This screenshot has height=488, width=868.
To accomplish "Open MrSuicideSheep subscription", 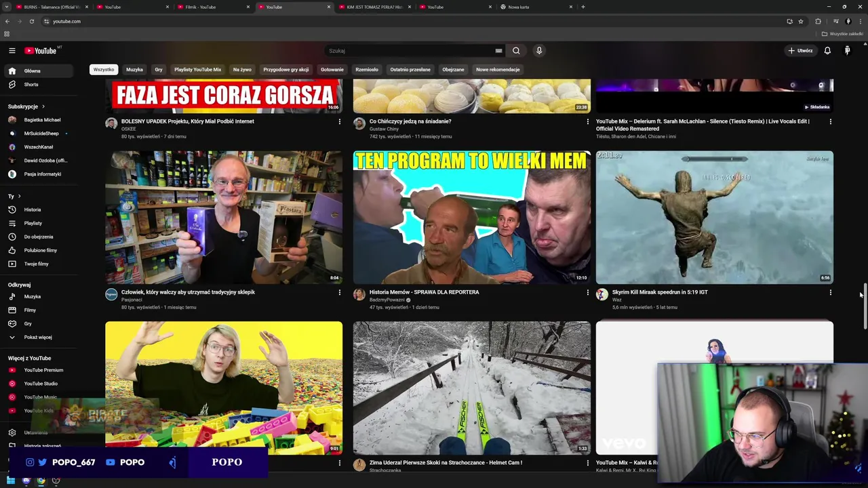I will [x=41, y=134].
